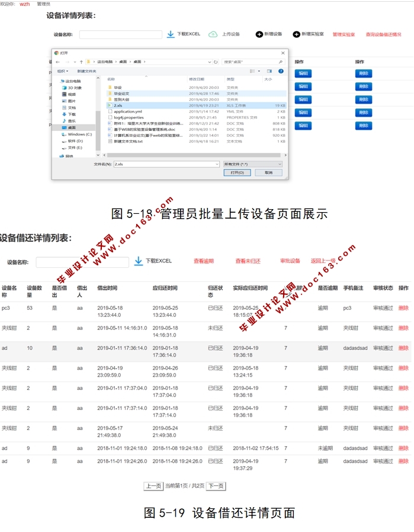Select 图片 folder in dialog sidebar
Screen dimensions: 414x532
(69, 101)
